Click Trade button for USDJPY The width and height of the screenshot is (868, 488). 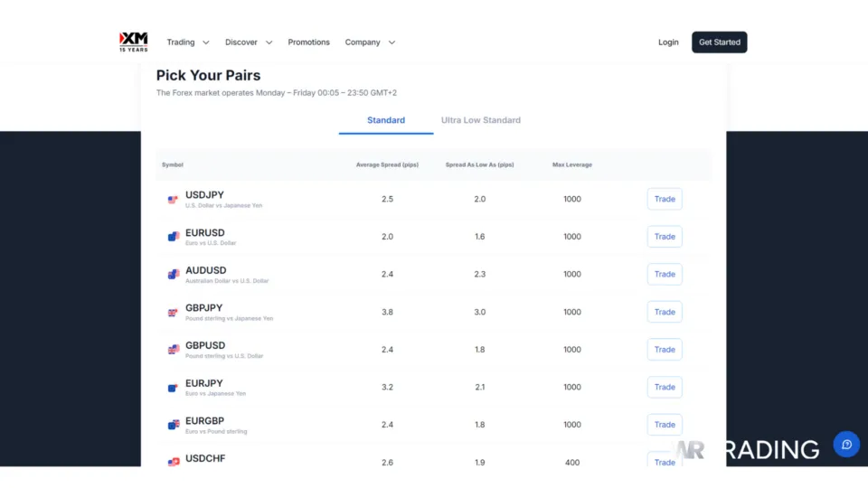pos(665,199)
